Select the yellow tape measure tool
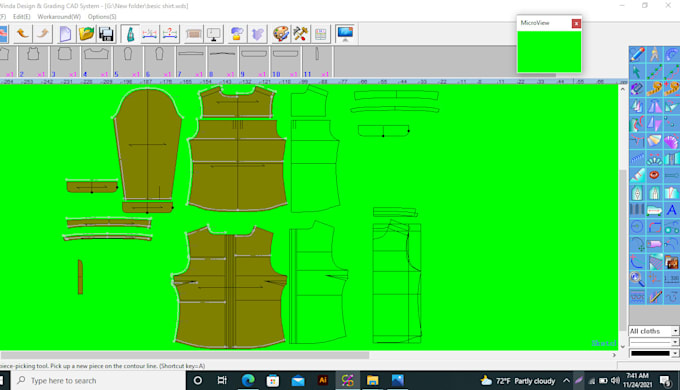 pos(654,89)
